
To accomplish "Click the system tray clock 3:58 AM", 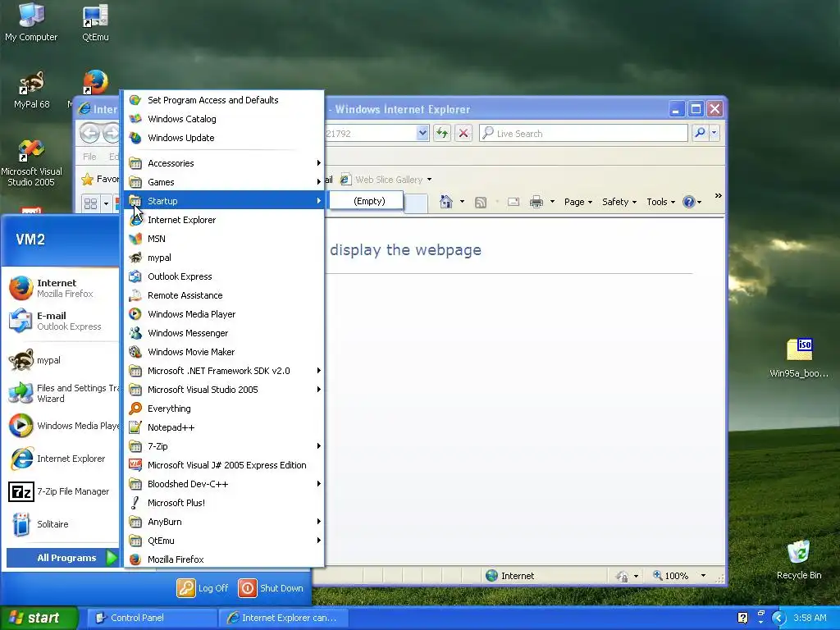I will pyautogui.click(x=810, y=618).
